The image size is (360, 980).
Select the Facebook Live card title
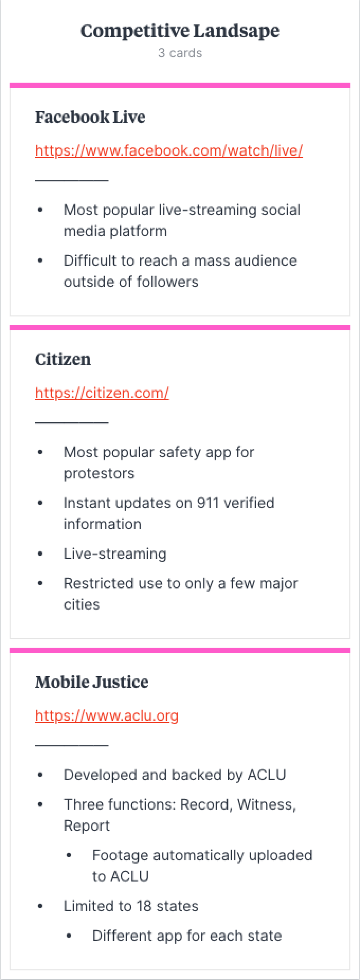pos(90,117)
